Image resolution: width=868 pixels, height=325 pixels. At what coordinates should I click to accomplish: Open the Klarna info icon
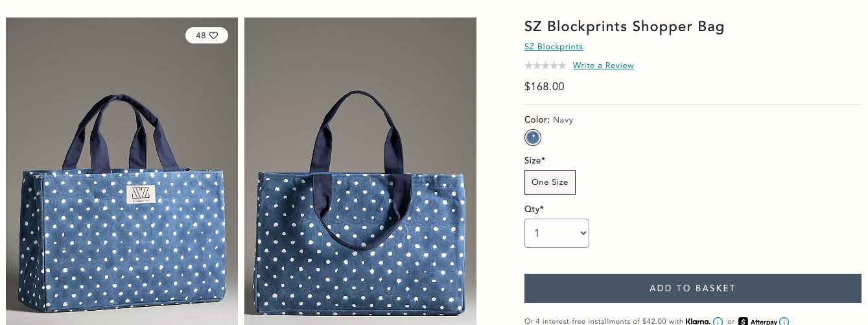pos(718,322)
